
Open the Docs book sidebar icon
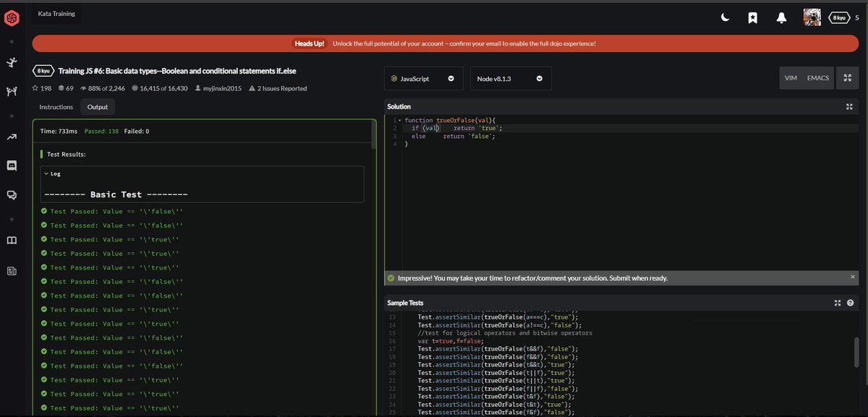pyautogui.click(x=12, y=241)
